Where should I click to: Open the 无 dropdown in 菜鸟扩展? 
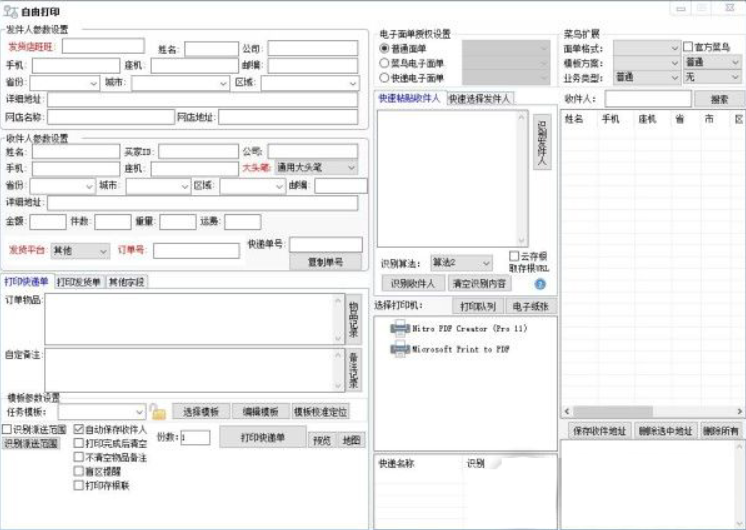pos(712,77)
